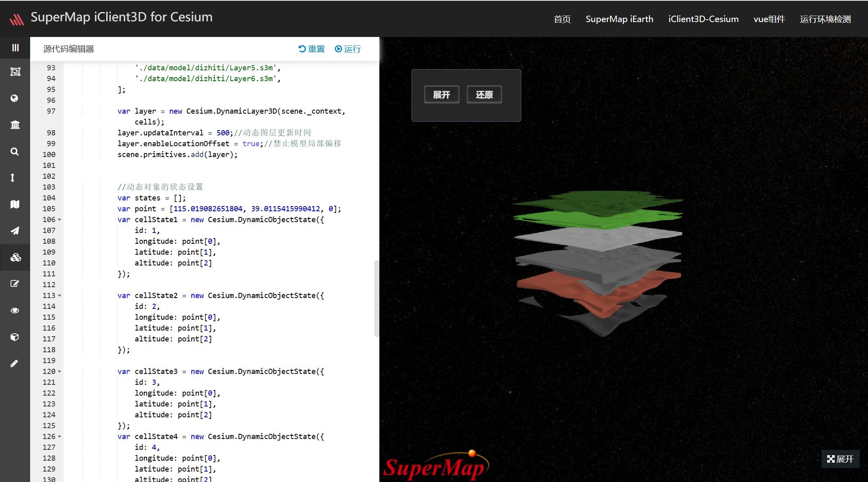Click code text 'scene.primitives.add(layer);'
Image resolution: width=868 pixels, height=482 pixels.
pyautogui.click(x=177, y=155)
